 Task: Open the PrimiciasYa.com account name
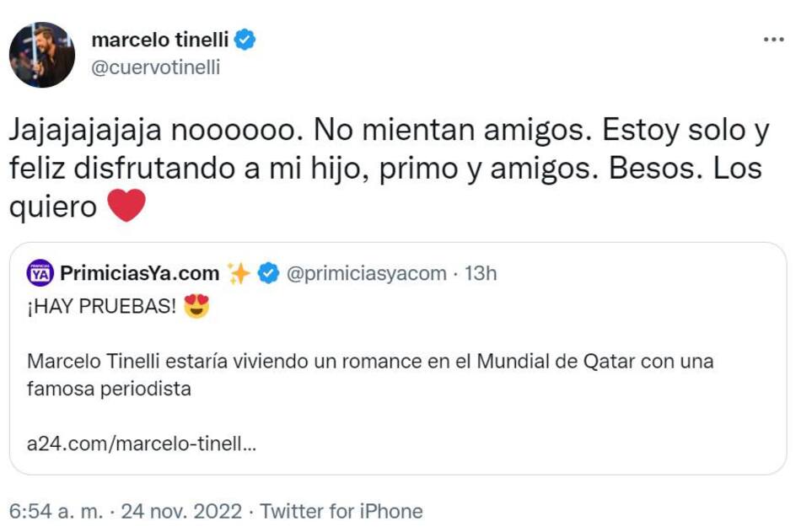tap(139, 273)
